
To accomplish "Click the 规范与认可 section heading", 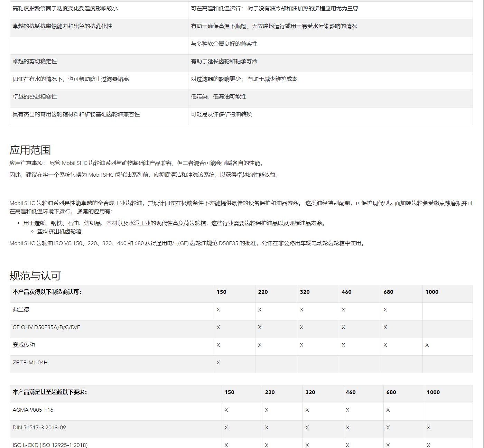I will click(35, 276).
